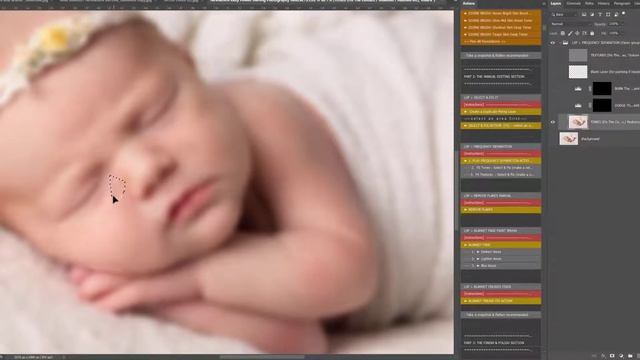Lock artboard nesting icon in Layers panel
Screen dimensions: 640x360
585,33
